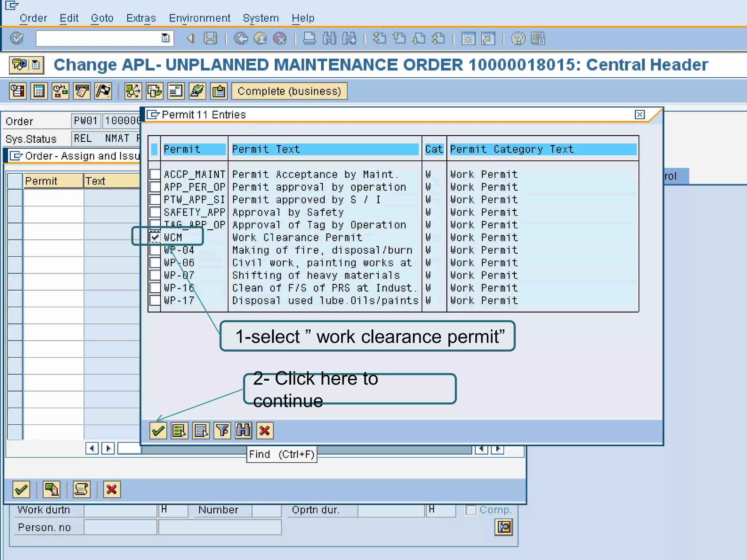Open the Edit menu

[69, 18]
